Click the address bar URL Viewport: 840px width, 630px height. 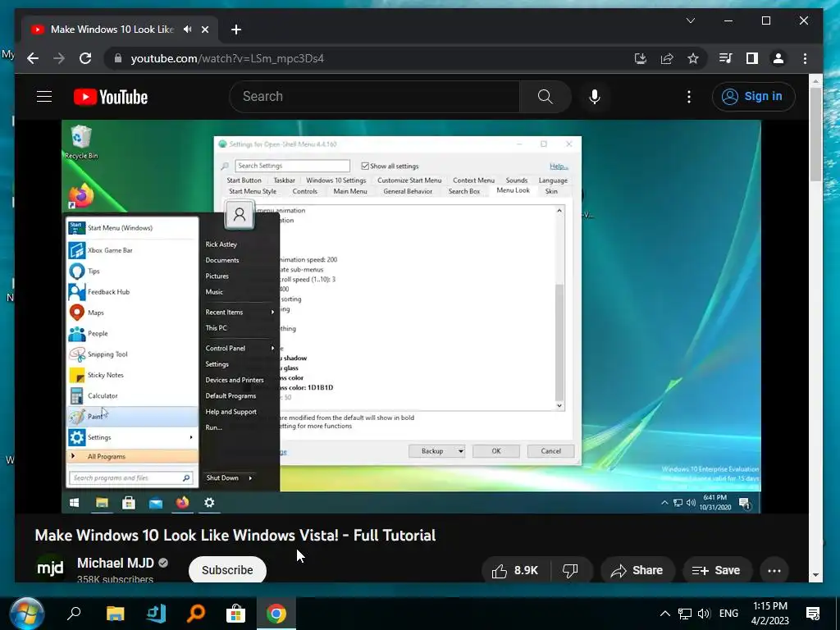coord(227,58)
